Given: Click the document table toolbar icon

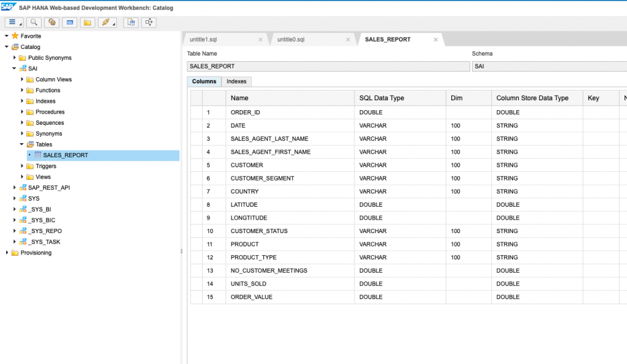Looking at the screenshot, I should click(x=131, y=23).
